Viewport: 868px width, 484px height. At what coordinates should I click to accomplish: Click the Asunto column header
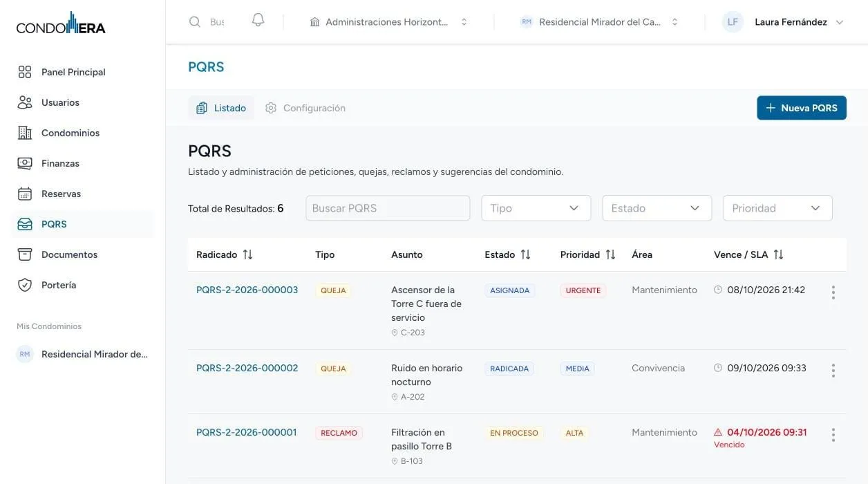(407, 254)
